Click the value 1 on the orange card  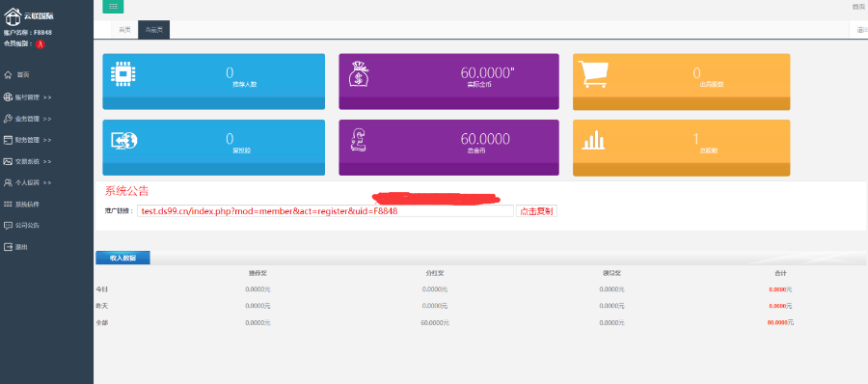696,139
